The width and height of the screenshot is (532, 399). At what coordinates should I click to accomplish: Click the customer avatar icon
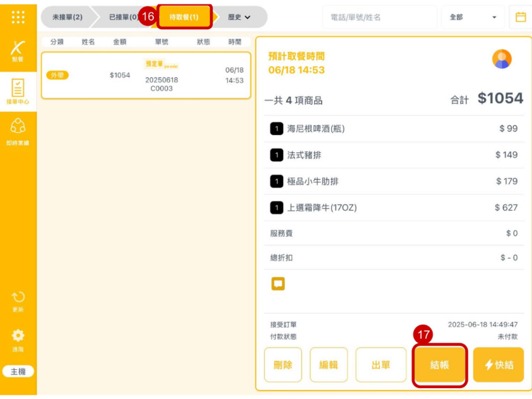pyautogui.click(x=502, y=59)
